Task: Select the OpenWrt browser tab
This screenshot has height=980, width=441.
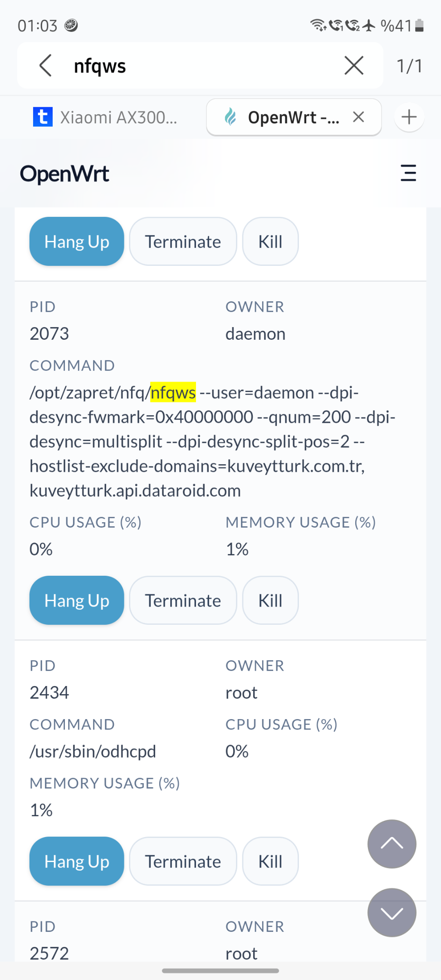Action: [281, 117]
